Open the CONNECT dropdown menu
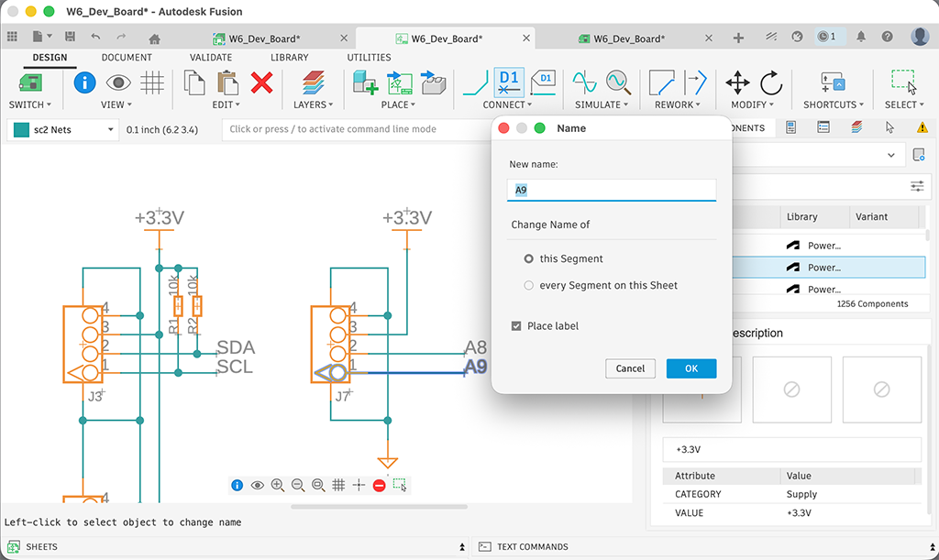This screenshot has height=560, width=939. (x=507, y=104)
